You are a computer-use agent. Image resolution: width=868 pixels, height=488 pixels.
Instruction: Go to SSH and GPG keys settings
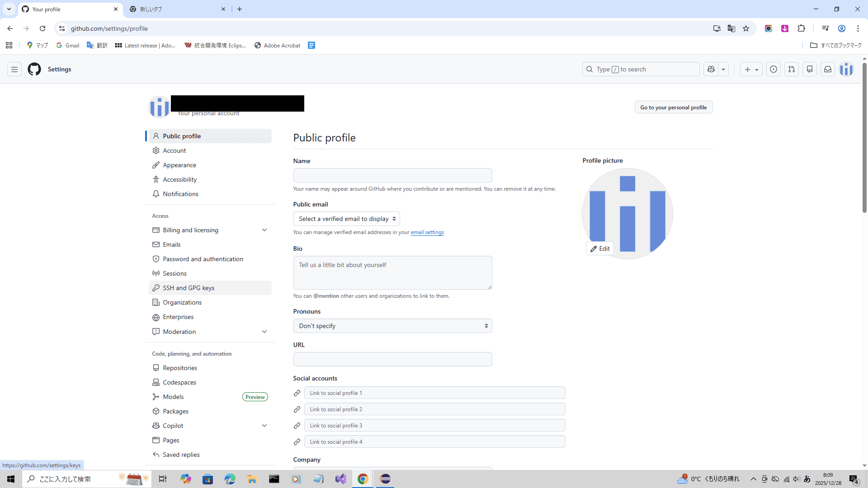pyautogui.click(x=189, y=288)
